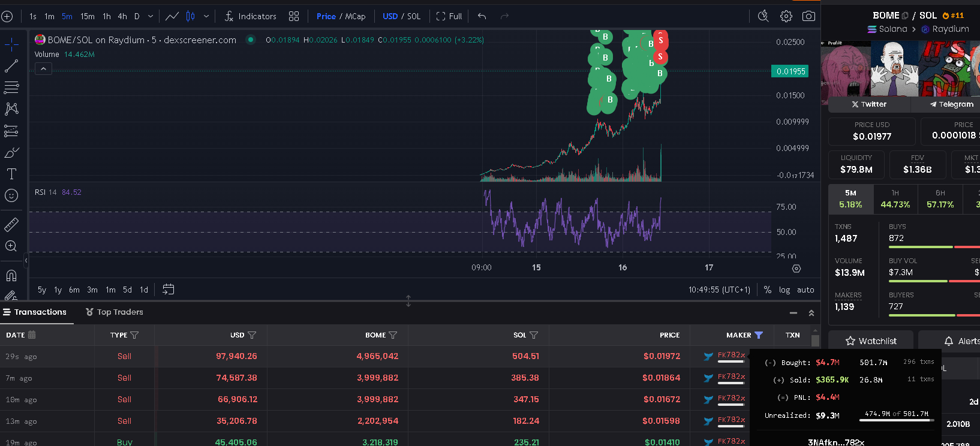Select the 1H price change tab
Viewport: 980px width, 446px height.
pos(895,199)
